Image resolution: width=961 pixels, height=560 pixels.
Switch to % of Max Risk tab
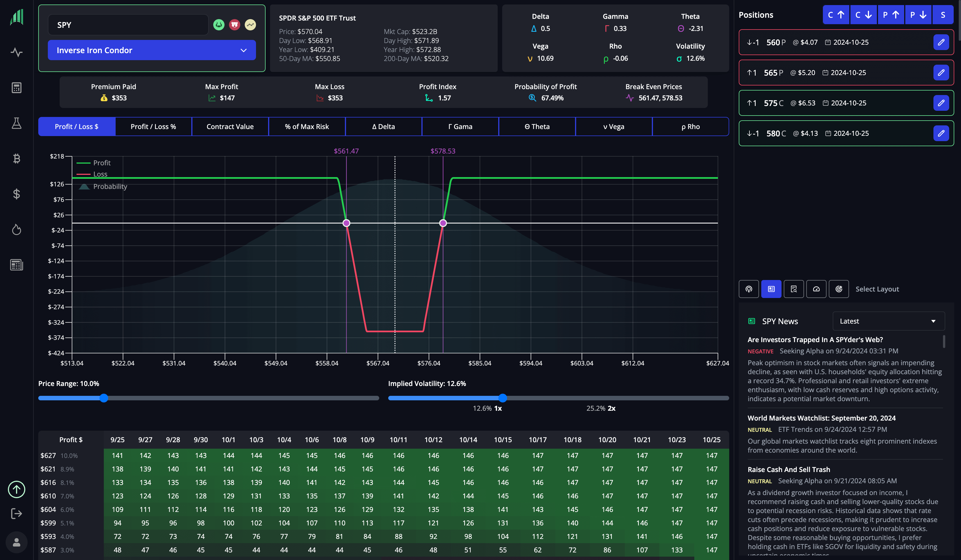(x=307, y=127)
